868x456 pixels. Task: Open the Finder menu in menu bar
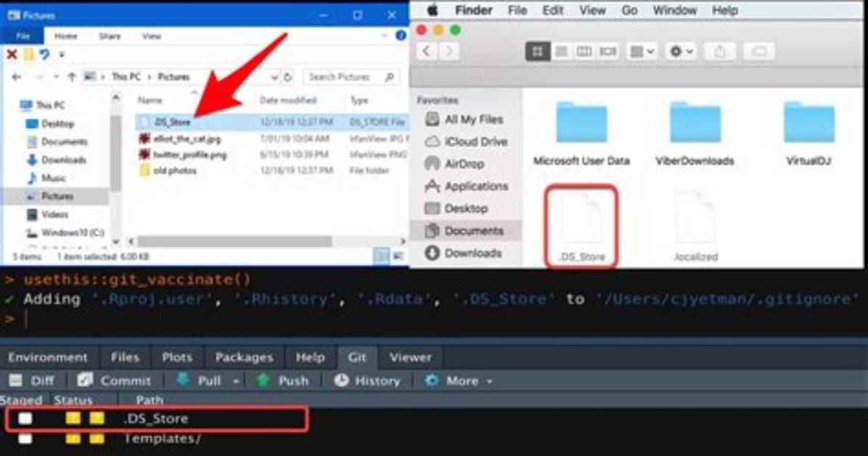point(474,10)
